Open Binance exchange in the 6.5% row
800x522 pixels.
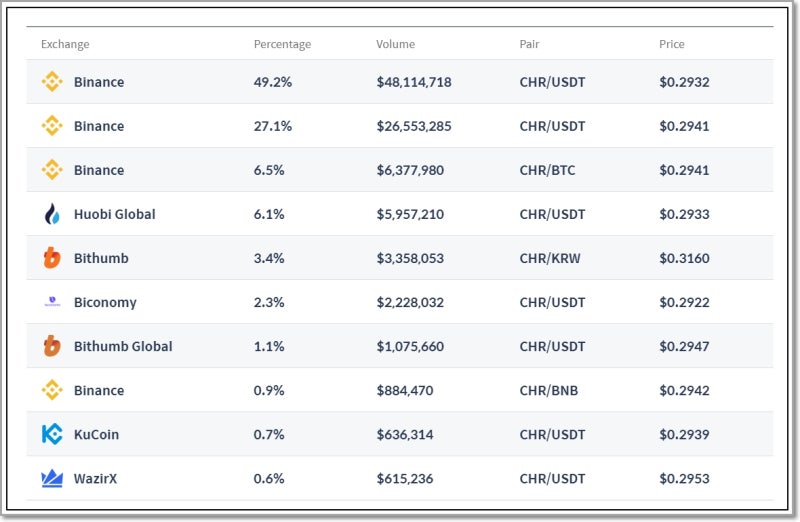pyautogui.click(x=99, y=170)
